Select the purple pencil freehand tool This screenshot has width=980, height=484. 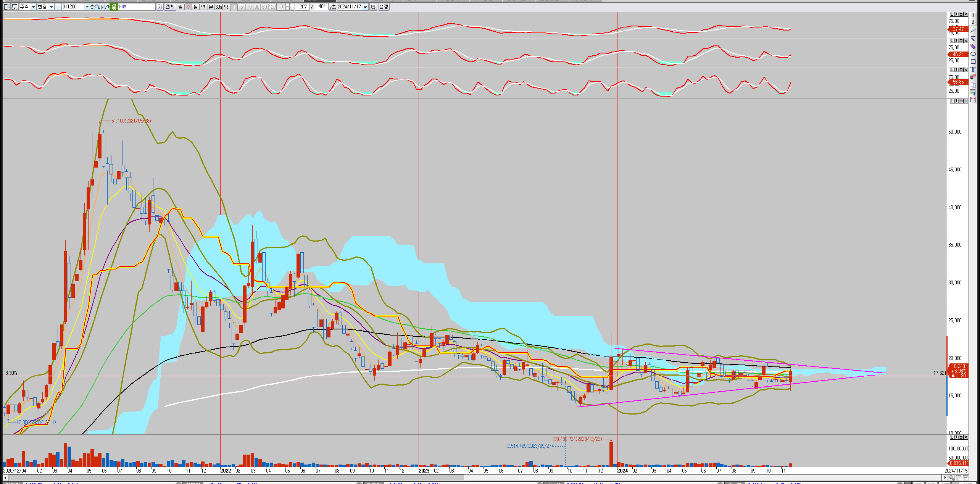[973, 46]
